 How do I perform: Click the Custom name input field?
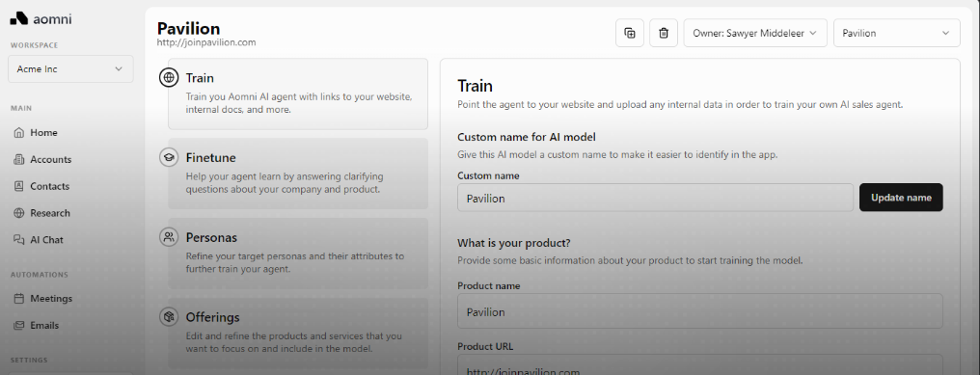(x=655, y=198)
